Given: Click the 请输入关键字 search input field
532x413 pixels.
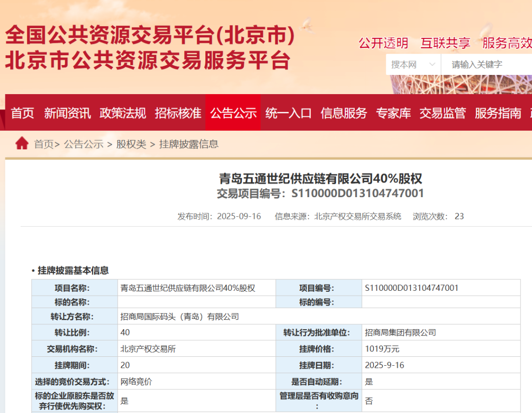Looking at the screenshot, I should click(x=487, y=65).
